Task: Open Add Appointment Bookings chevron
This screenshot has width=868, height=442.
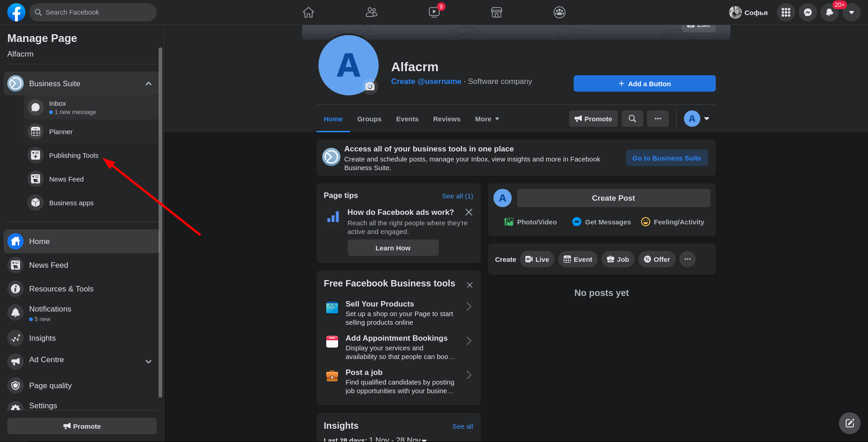Action: [469, 341]
